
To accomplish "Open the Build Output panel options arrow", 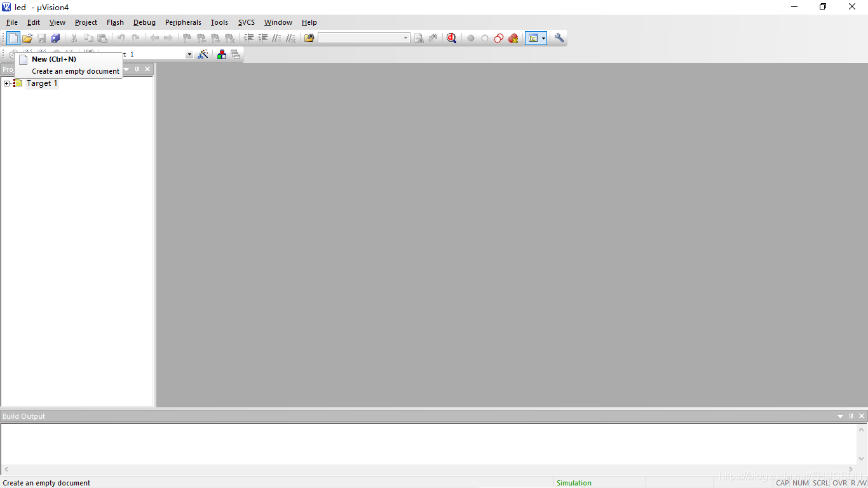I will [x=840, y=416].
